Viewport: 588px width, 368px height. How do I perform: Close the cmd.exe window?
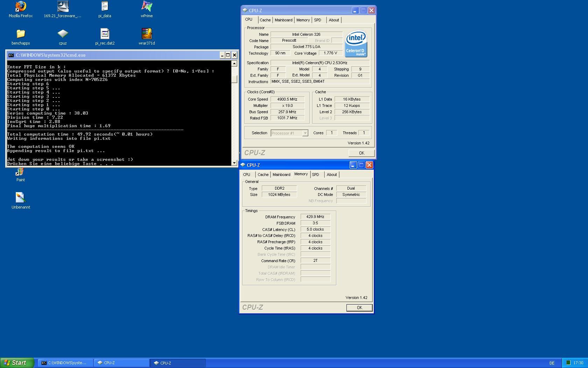(x=234, y=55)
